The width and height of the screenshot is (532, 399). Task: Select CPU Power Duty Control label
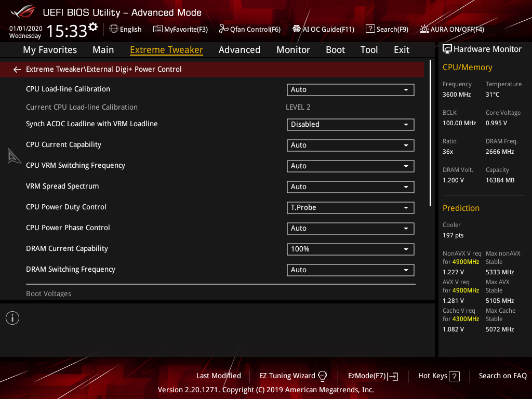point(66,207)
